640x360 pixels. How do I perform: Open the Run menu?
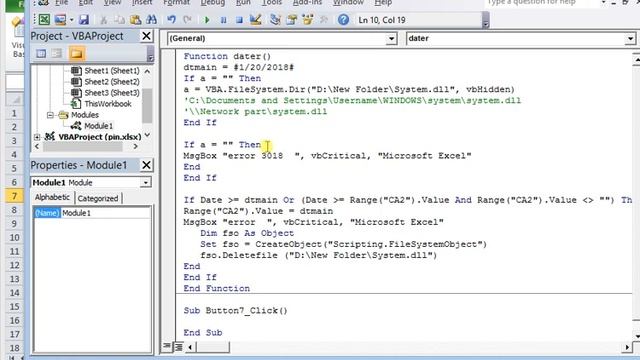243,2
